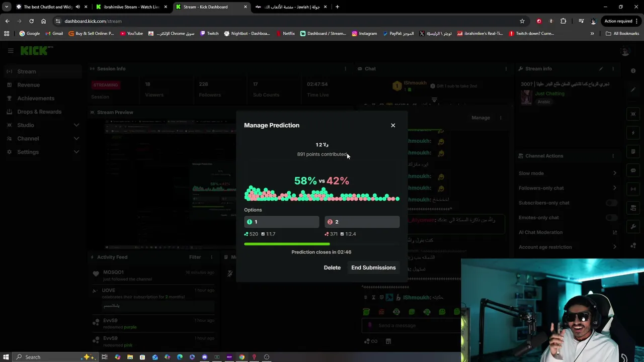Viewport: 644px width, 362px height.
Task: Reload the browser page
Action: (x=31, y=21)
